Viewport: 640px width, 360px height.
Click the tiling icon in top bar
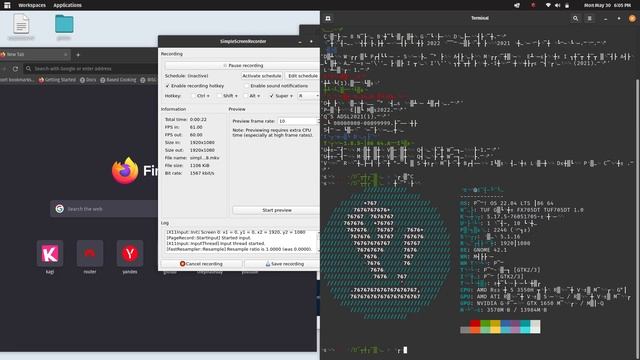pos(517,5)
